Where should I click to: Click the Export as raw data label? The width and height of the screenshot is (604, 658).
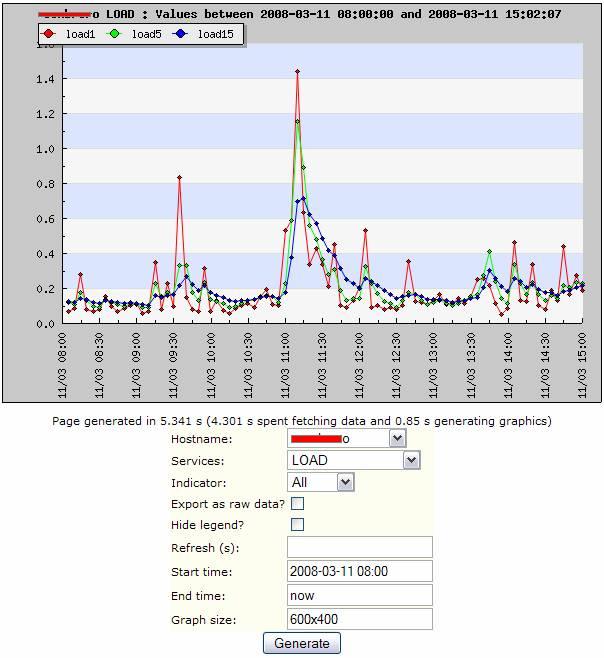point(228,504)
